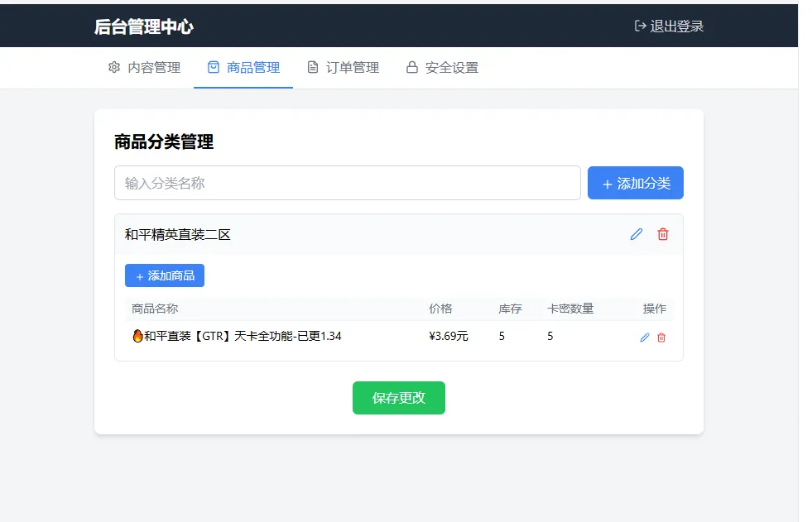Click the document icon beside 订单管理
812x522 pixels.
[312, 68]
